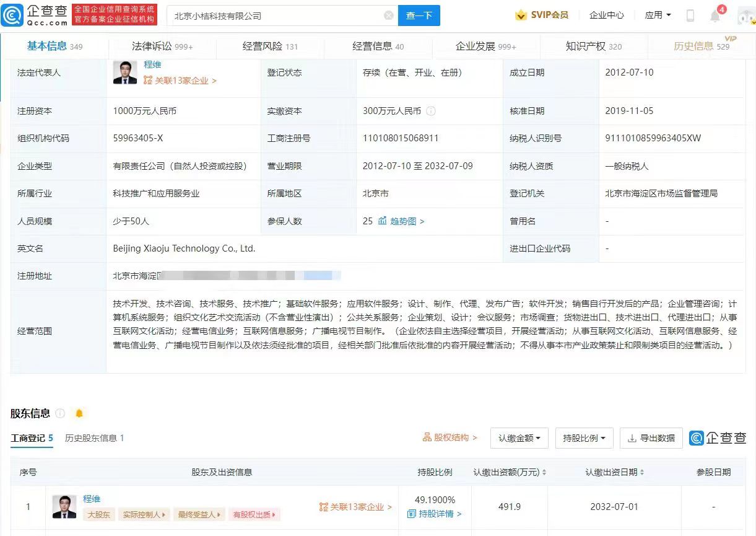The width and height of the screenshot is (756, 536).
Task: Open the 应用 dropdown menu
Action: tap(658, 15)
